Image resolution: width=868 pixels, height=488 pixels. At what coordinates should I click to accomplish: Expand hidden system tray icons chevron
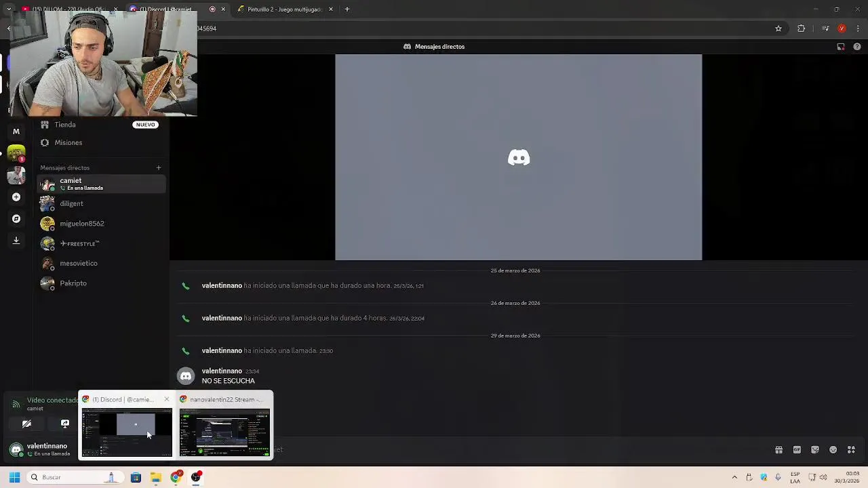click(734, 477)
